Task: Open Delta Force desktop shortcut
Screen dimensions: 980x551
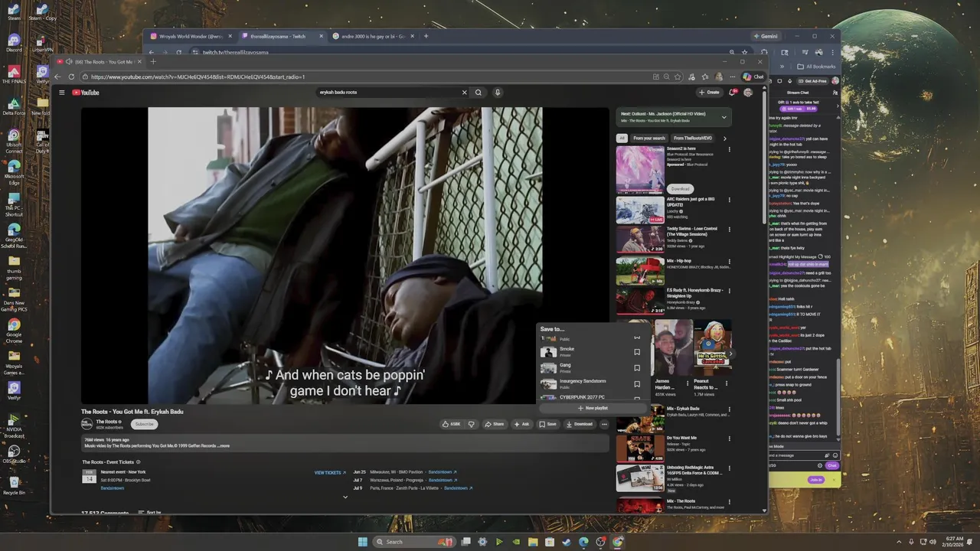Action: [x=14, y=106]
